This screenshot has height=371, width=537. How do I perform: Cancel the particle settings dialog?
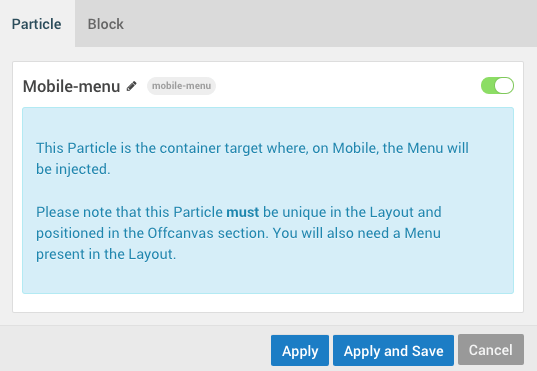pos(491,350)
